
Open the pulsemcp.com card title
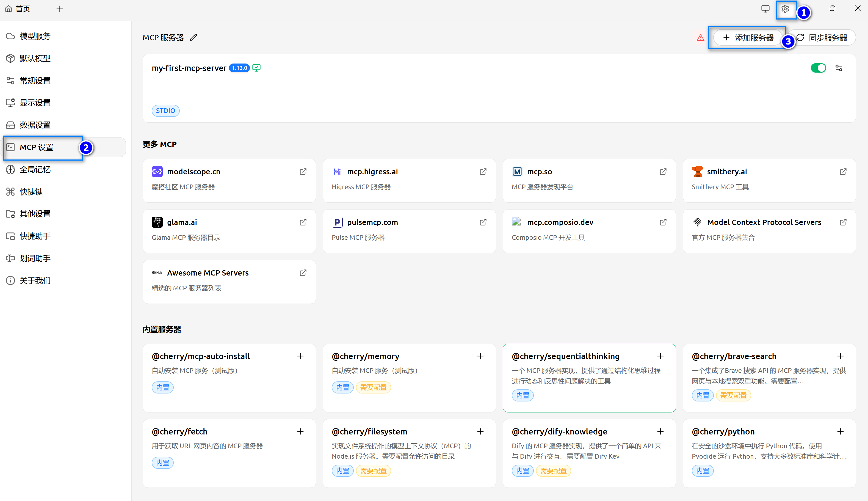point(372,222)
